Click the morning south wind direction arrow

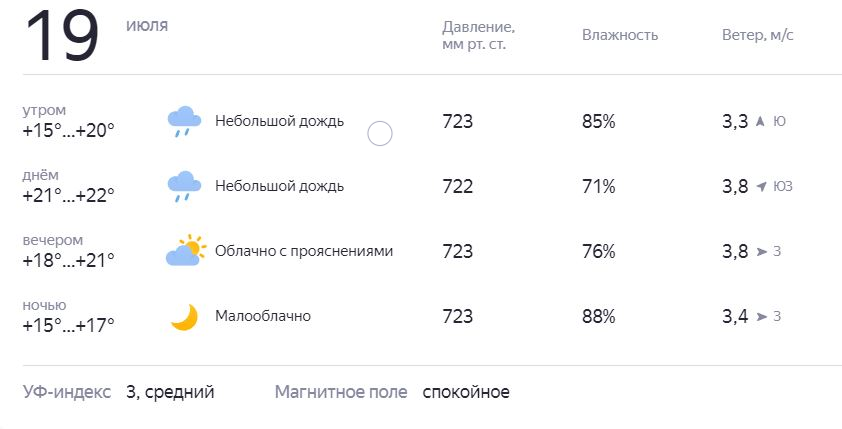[x=760, y=122]
